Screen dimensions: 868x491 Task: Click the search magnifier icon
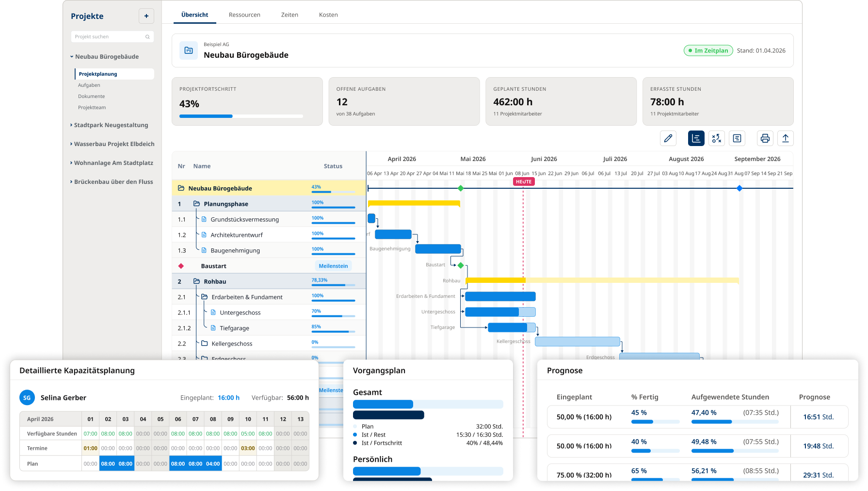147,37
